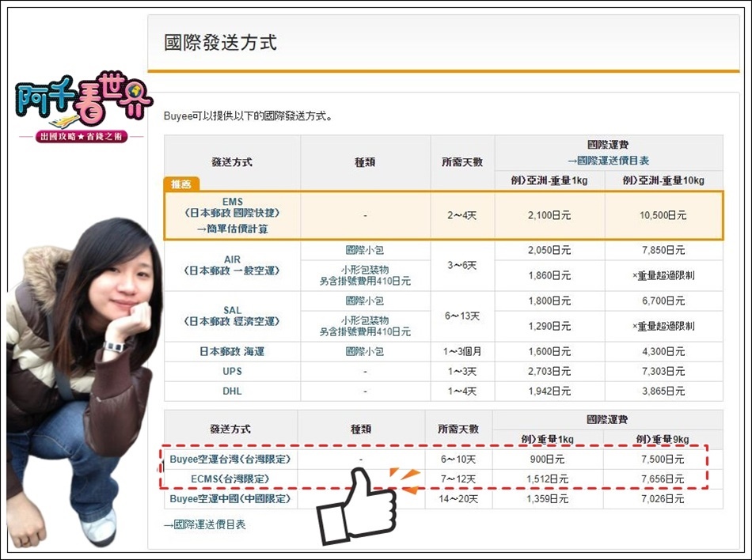The image size is (752, 560).
Task: Select the 1,512日元 price cell
Action: pyautogui.click(x=547, y=479)
